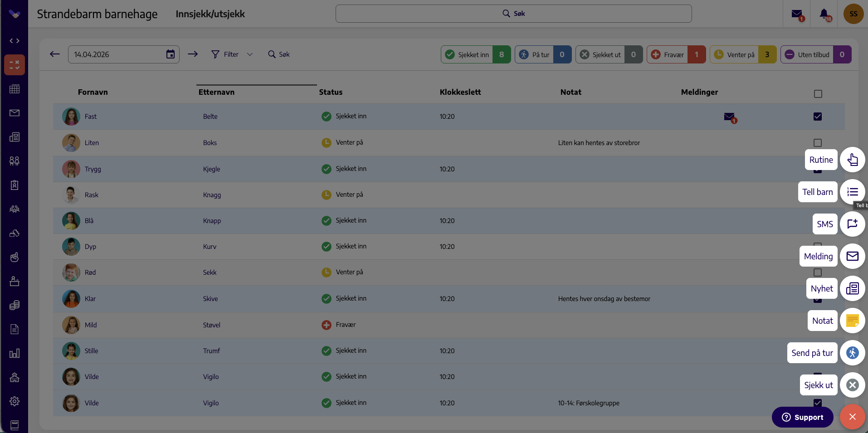Open the notifications bell in top bar

coord(825,14)
